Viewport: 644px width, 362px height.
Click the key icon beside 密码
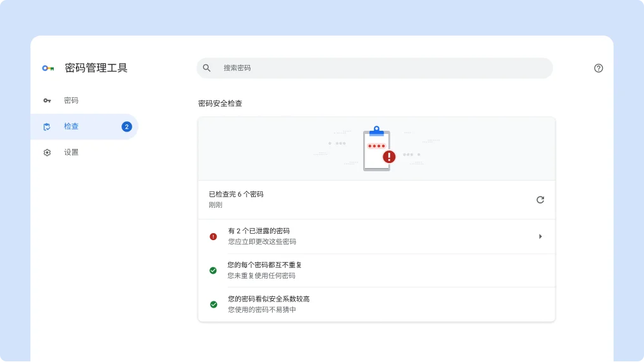point(47,100)
